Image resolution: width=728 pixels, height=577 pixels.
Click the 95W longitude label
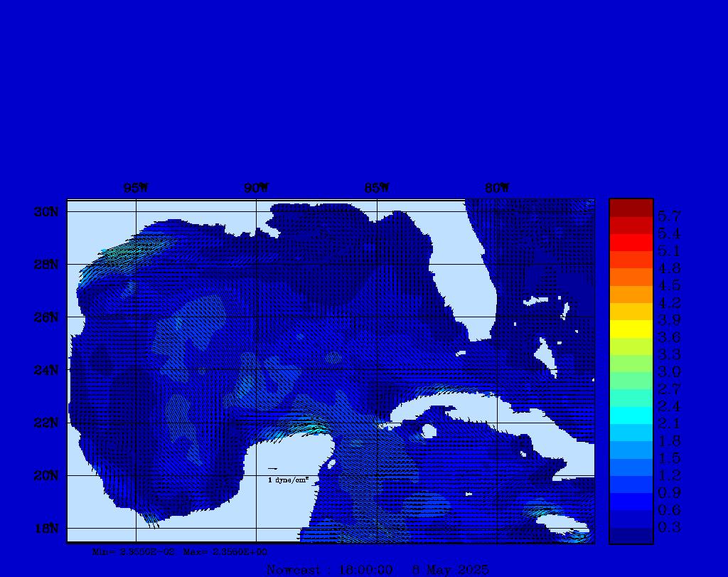135,189
